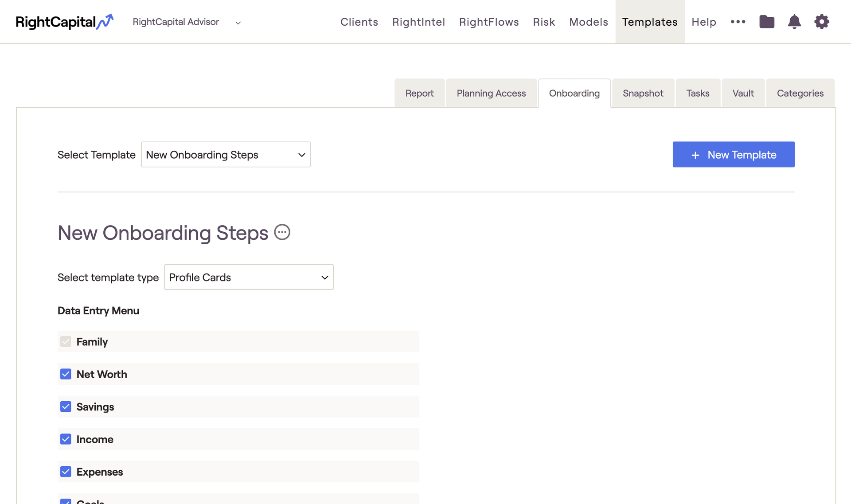
Task: Select the Onboarding tab
Action: [574, 93]
